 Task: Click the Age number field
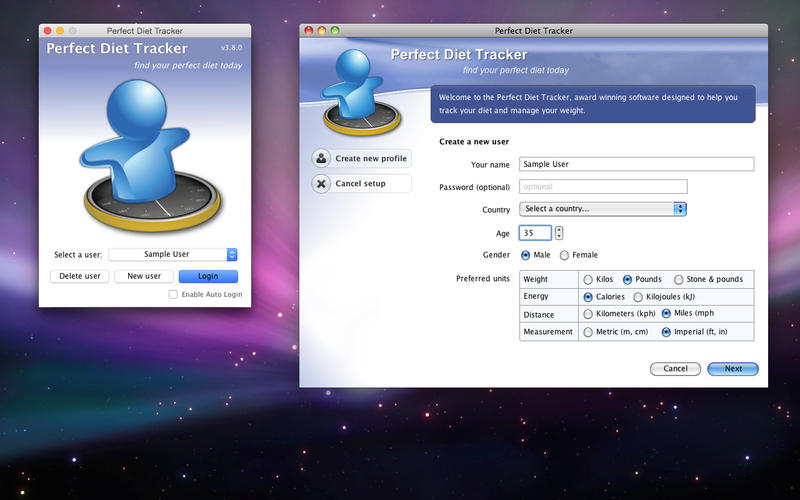tap(535, 233)
